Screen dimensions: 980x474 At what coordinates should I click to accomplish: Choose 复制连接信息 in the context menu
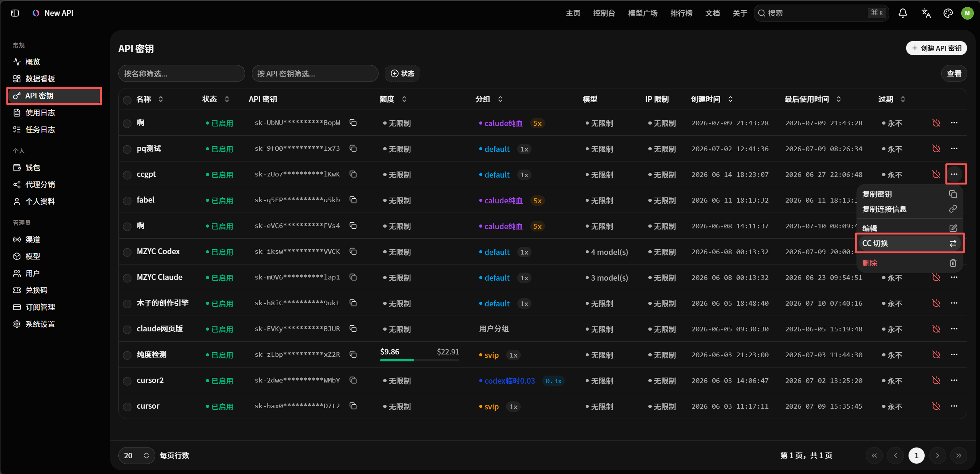pos(909,209)
